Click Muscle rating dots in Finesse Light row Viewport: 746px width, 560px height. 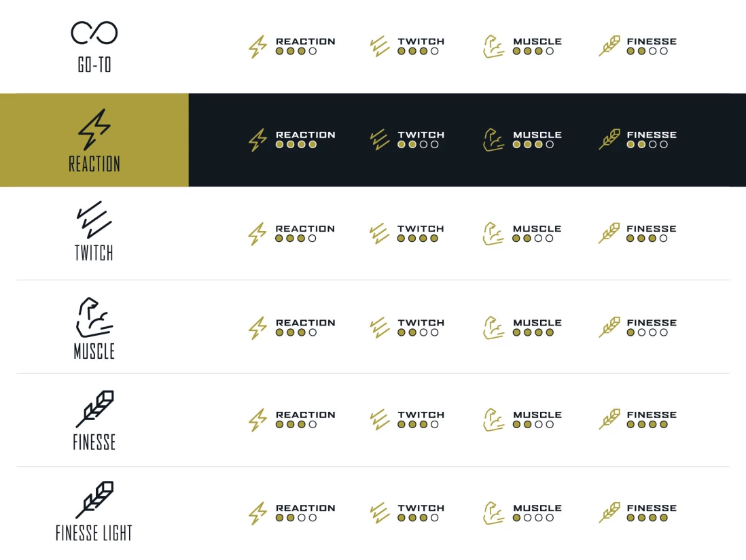tap(533, 518)
